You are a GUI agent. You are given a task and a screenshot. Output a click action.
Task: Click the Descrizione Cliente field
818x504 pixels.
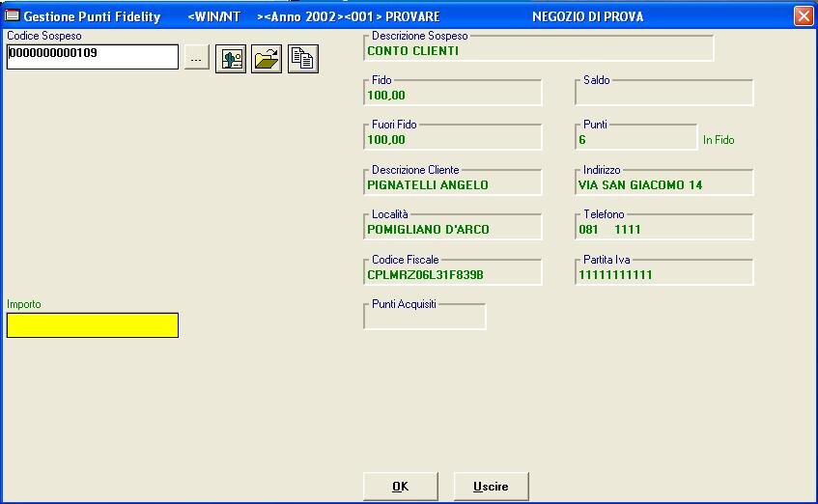click(x=452, y=184)
